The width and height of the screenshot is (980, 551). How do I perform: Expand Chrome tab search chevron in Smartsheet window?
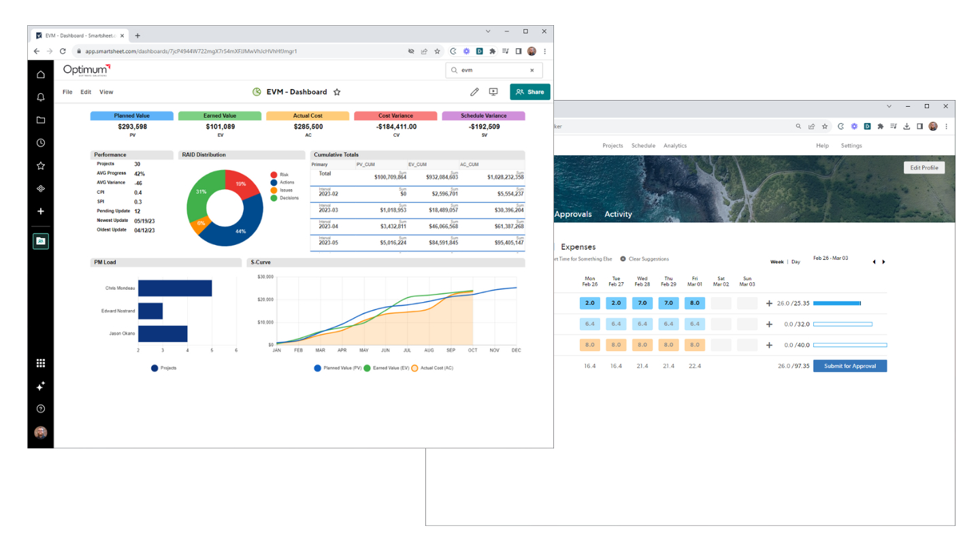(488, 31)
